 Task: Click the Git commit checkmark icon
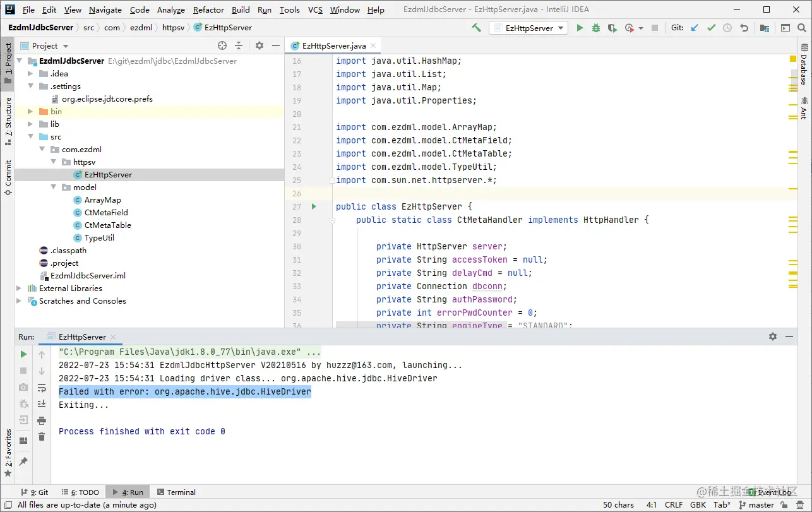[711, 28]
